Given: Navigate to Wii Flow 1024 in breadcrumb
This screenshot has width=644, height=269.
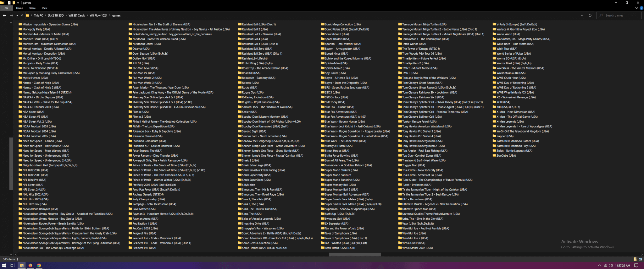Looking at the screenshot, I should coord(98,15).
